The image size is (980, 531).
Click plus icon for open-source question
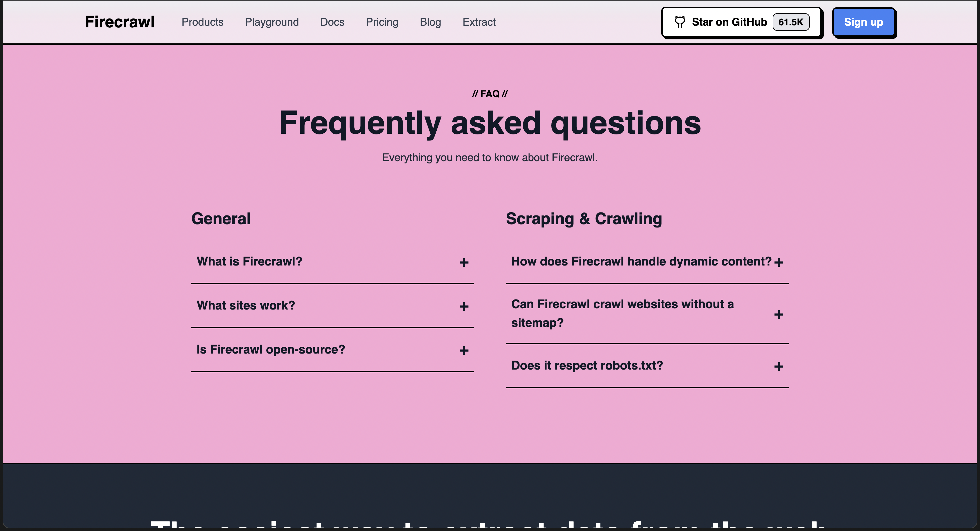point(464,351)
